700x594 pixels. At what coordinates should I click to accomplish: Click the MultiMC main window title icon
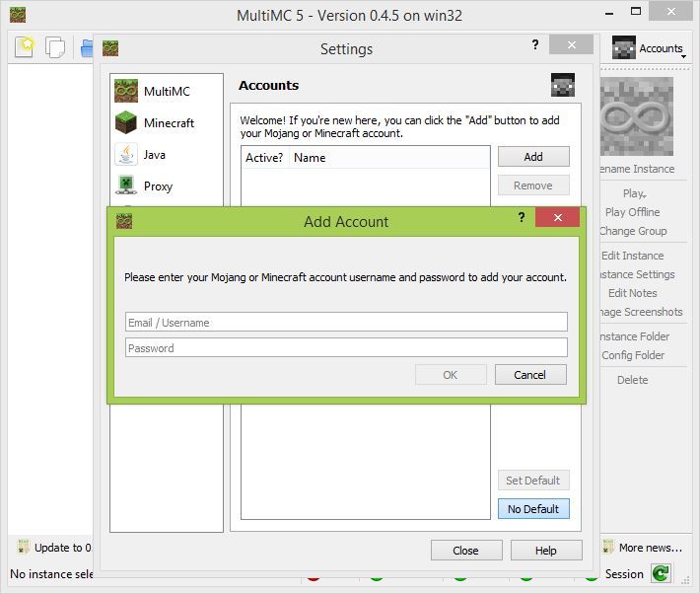[18, 15]
